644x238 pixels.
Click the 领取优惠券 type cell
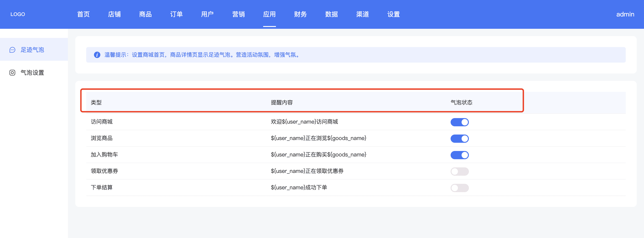pyautogui.click(x=104, y=171)
